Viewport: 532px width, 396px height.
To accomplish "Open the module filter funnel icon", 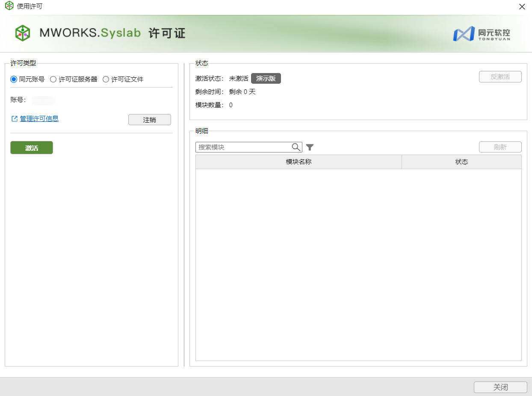I will click(x=310, y=147).
